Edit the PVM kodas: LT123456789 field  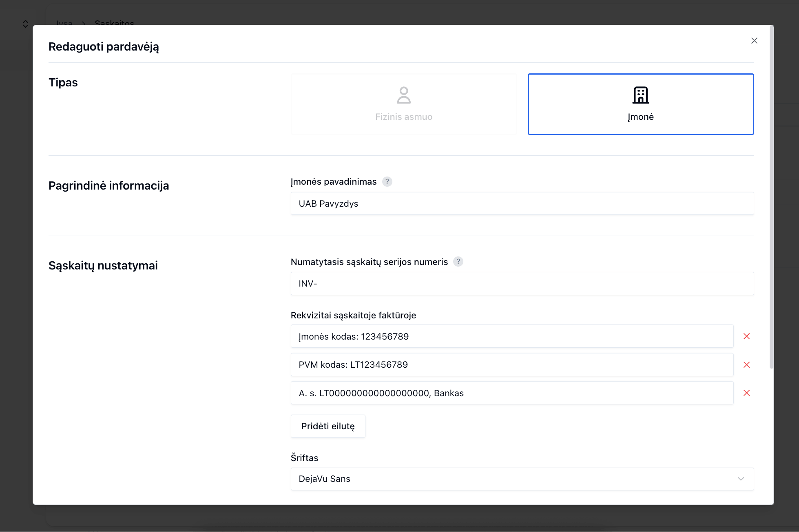pyautogui.click(x=511, y=365)
